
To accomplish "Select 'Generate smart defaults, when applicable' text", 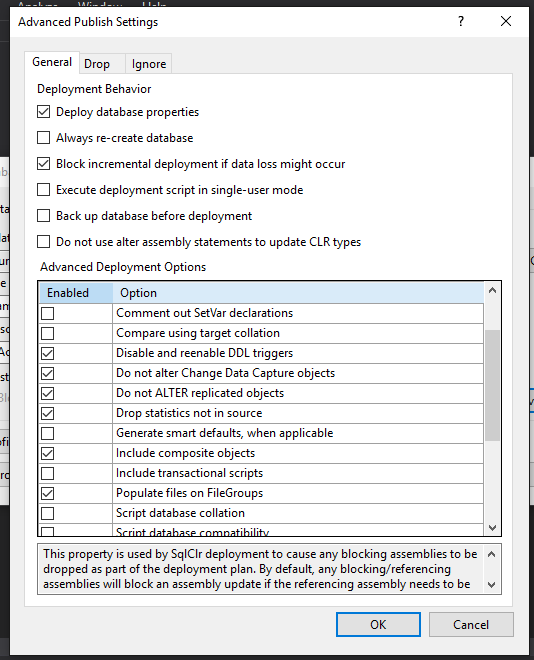I will (225, 433).
